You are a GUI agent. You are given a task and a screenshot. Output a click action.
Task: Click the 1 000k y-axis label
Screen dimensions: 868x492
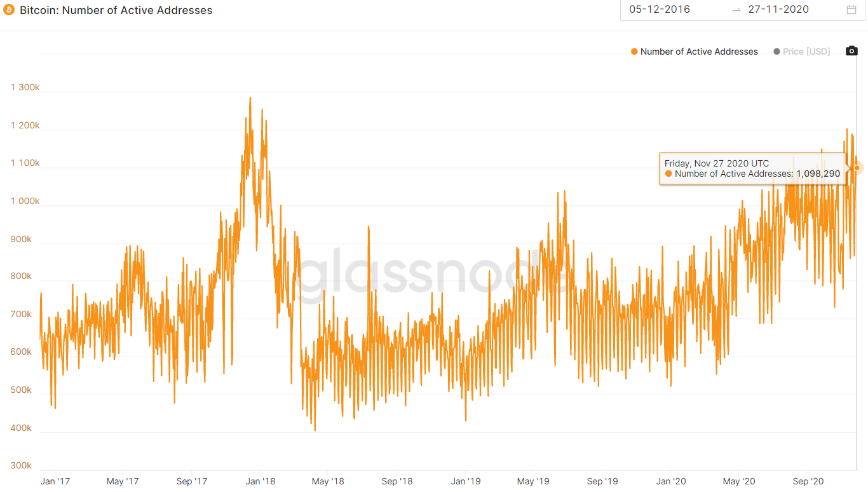click(x=25, y=201)
